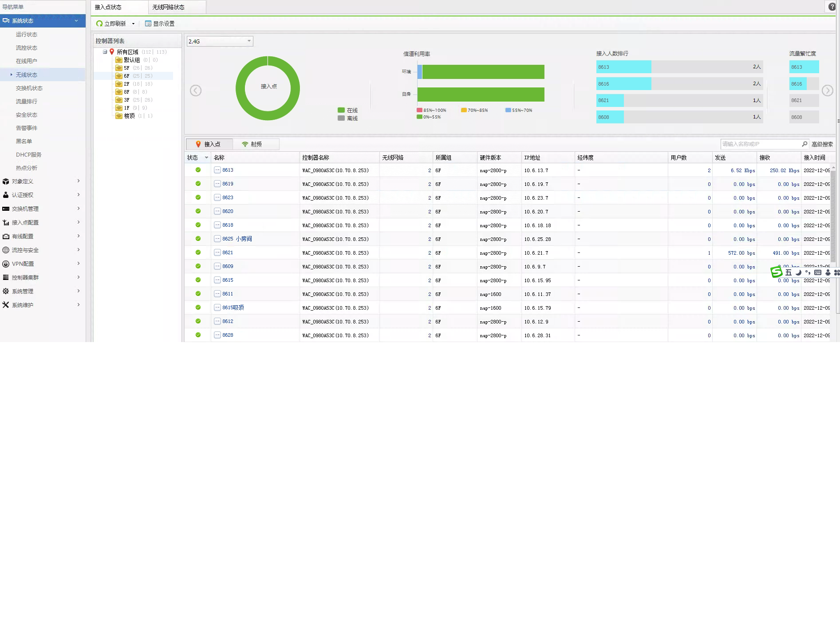The image size is (840, 638).
Task: Click the left carousel arrow in the charts panel
Action: point(196,91)
